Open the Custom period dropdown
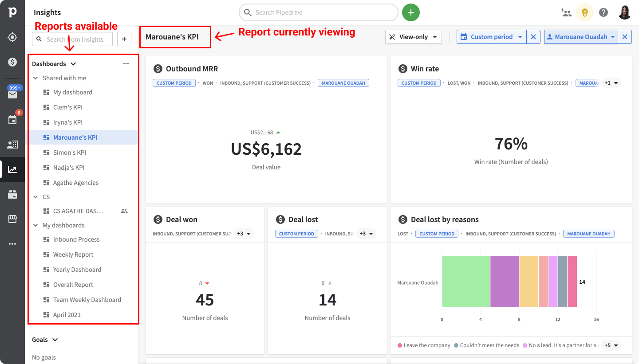The width and height of the screenshot is (639, 364). [492, 37]
